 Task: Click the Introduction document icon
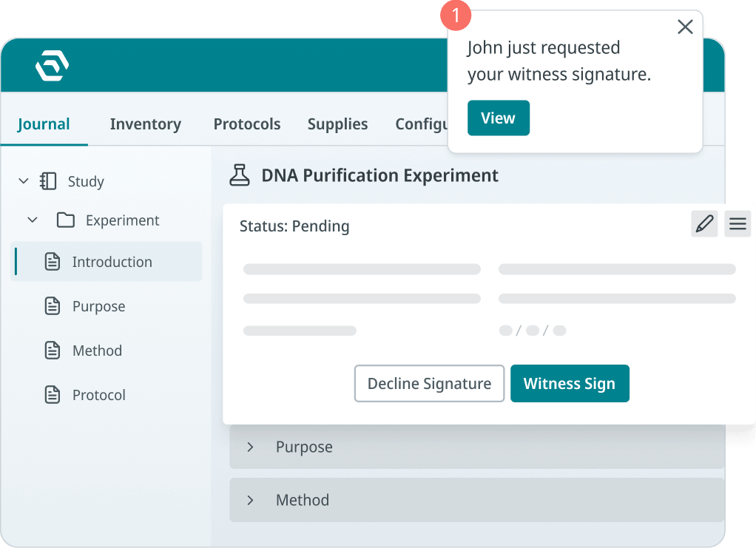click(53, 261)
